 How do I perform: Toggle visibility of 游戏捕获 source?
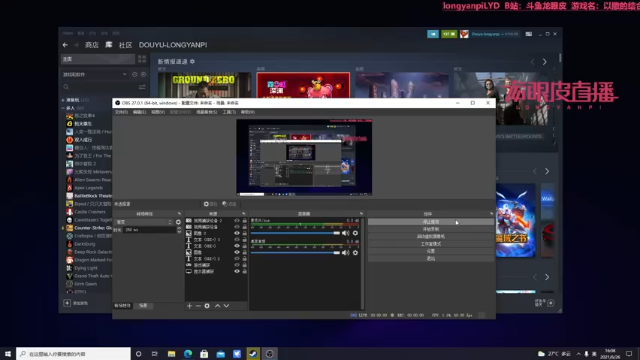click(237, 265)
